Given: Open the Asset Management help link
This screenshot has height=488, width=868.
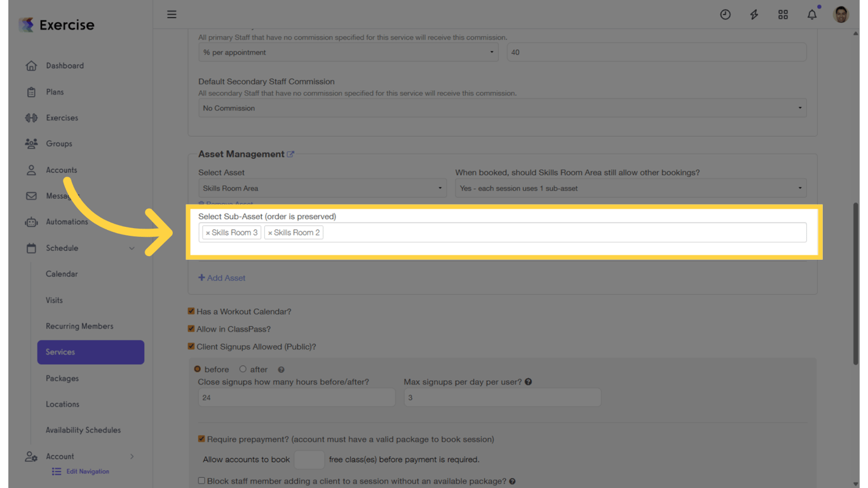Looking at the screenshot, I should (291, 154).
